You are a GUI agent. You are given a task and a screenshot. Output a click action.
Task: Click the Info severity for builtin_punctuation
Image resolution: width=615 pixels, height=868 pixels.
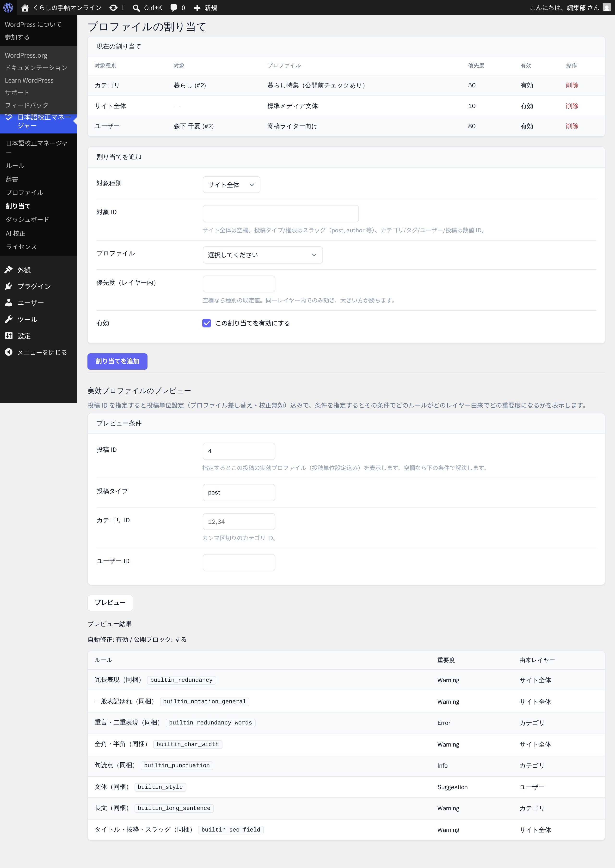coord(442,766)
